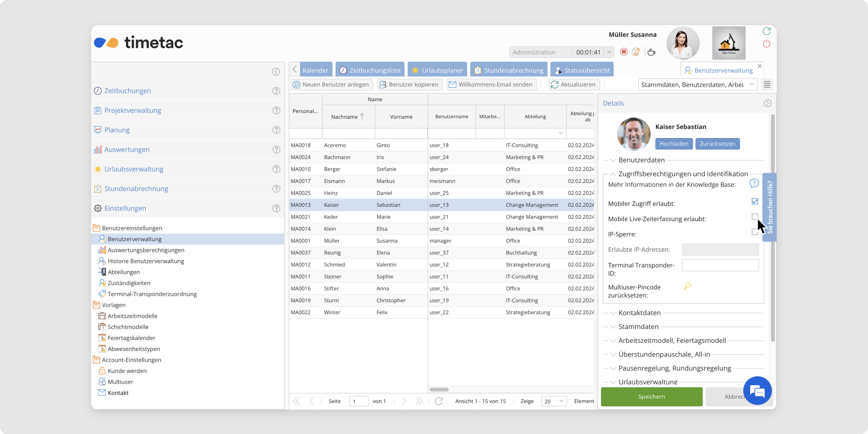The image size is (868, 434).
Task: Click the red power logout icon
Action: click(x=766, y=44)
